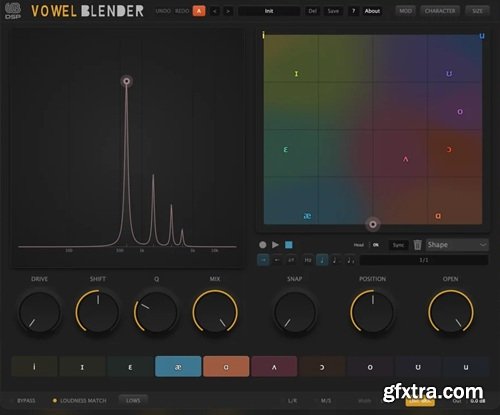This screenshot has height=415, width=500.
Task: Click the play triangle button
Action: [x=275, y=245]
